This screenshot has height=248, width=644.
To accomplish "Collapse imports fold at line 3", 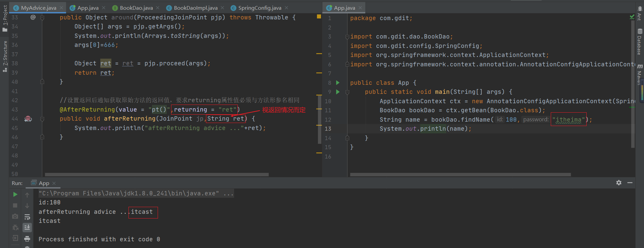I will tap(347, 37).
